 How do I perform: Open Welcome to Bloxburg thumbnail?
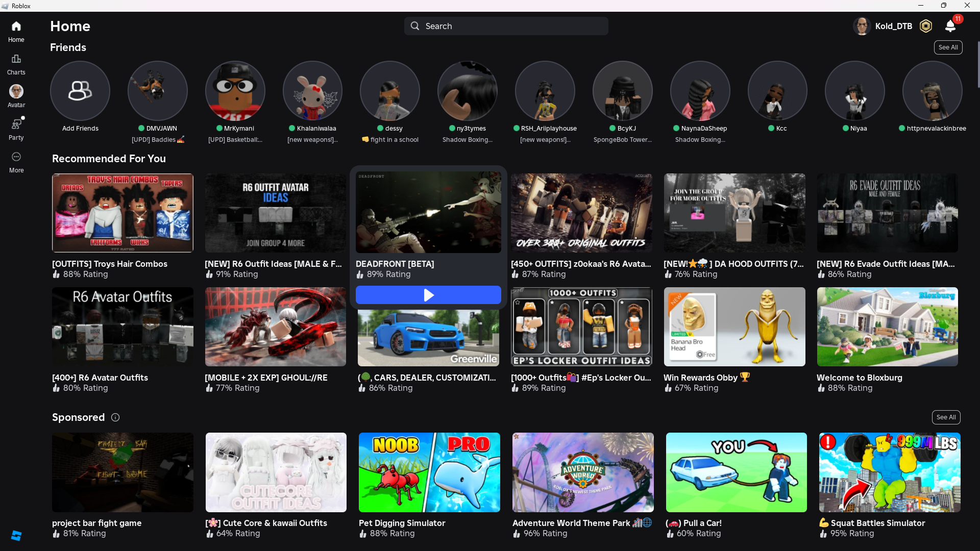[x=888, y=327]
